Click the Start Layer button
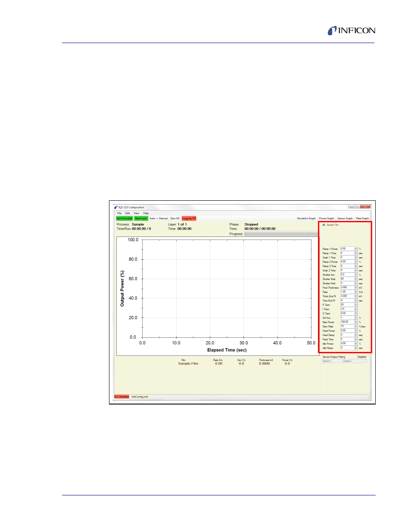The height and width of the screenshot is (532, 411). coord(141,218)
